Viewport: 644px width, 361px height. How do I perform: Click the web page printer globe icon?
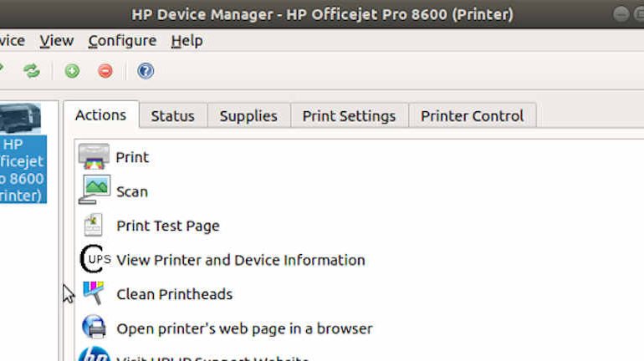(x=94, y=328)
